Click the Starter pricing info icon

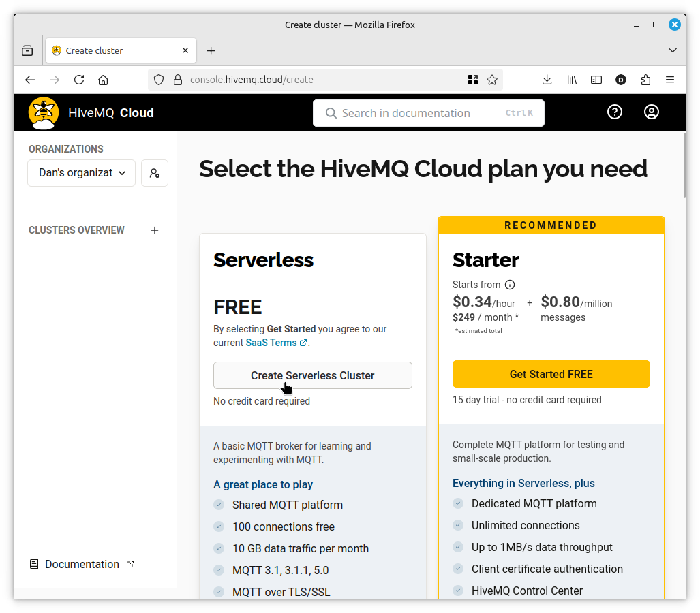tap(510, 285)
